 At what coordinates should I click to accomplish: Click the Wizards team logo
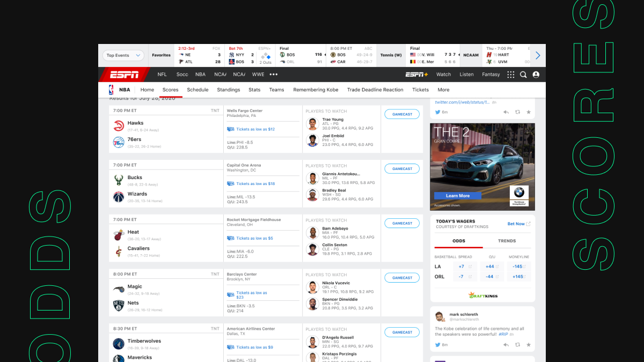pyautogui.click(x=119, y=197)
